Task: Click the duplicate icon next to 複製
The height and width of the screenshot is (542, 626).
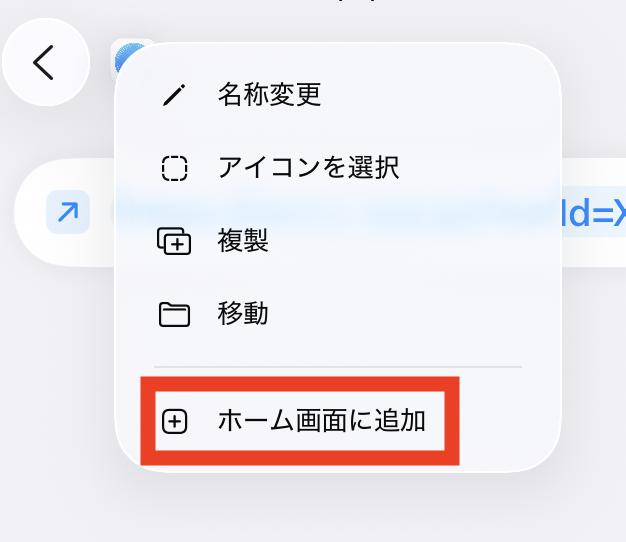Action: pyautogui.click(x=174, y=241)
